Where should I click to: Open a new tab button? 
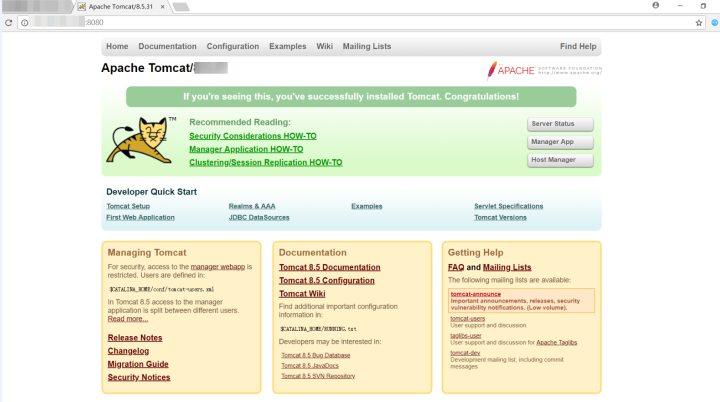pyautogui.click(x=181, y=7)
